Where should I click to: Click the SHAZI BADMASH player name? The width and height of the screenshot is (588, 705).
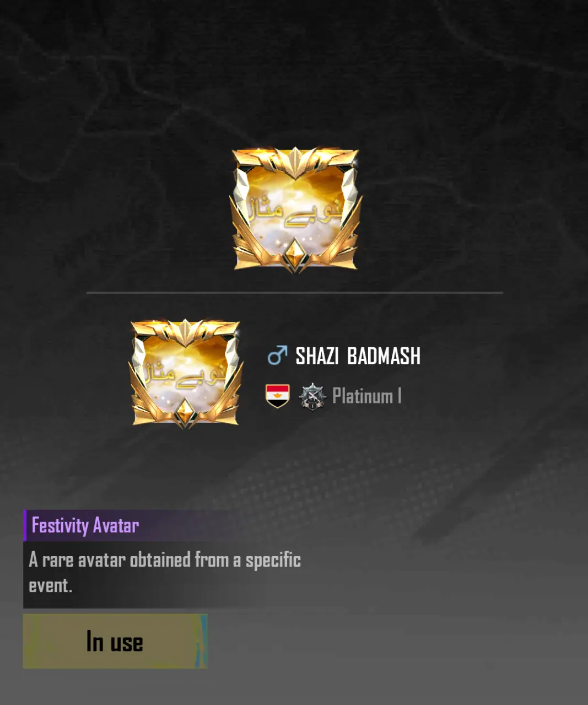(x=358, y=356)
